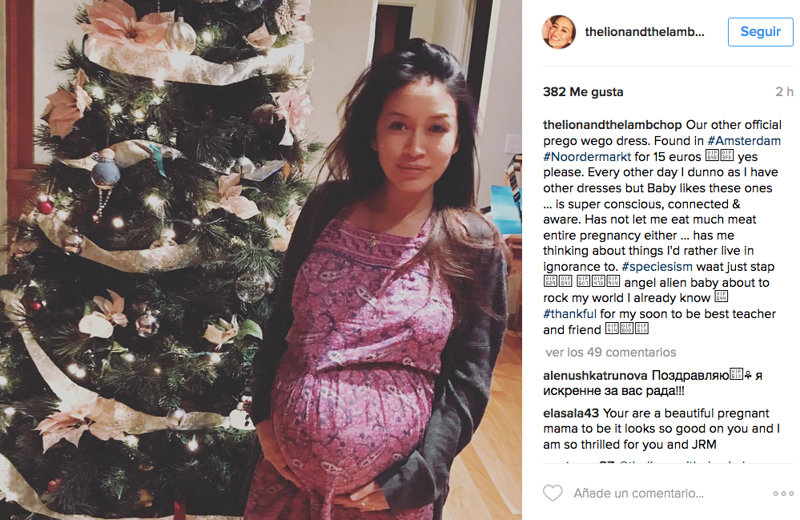Open the thelionandthelamb username in the header
Image resolution: width=800 pixels, height=520 pixels.
(644, 32)
